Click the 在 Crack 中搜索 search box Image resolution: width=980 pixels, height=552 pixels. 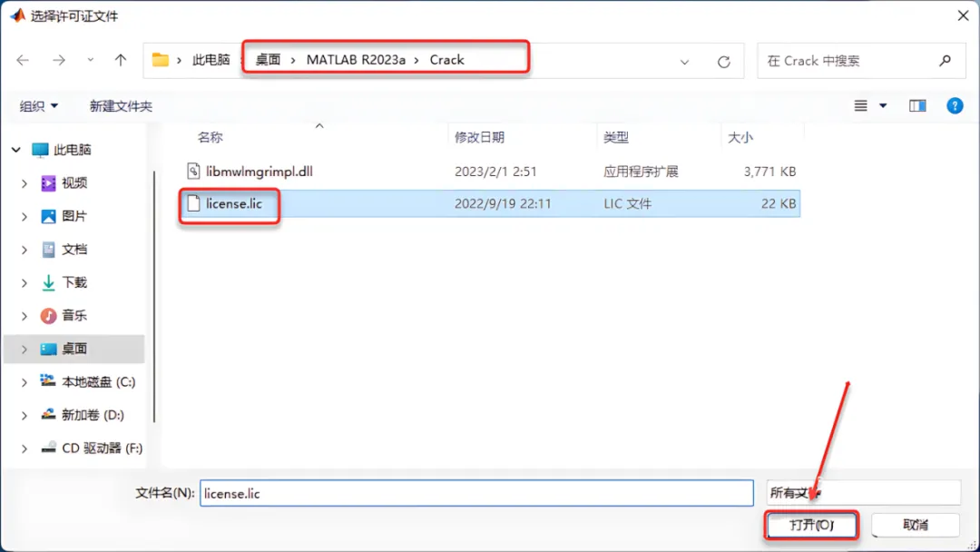point(861,61)
